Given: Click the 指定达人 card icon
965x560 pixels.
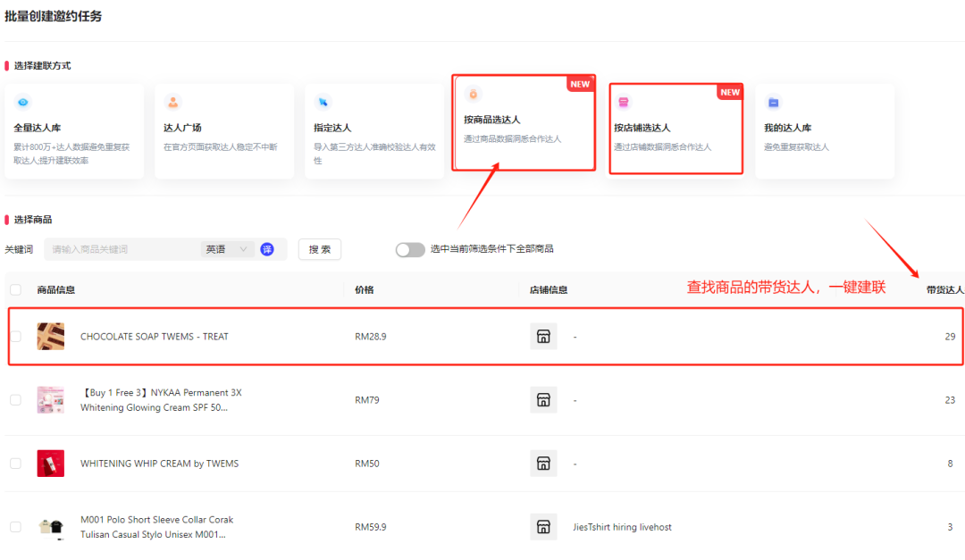Looking at the screenshot, I should click(323, 102).
